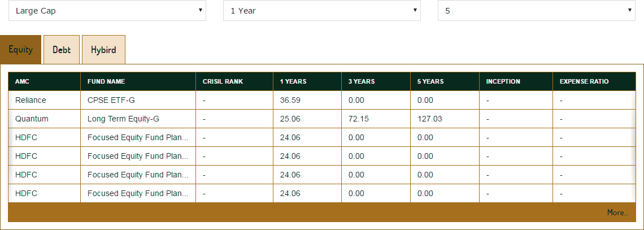Select the CPSE ETF-G fund name
The height and width of the screenshot is (230, 644).
tap(111, 100)
